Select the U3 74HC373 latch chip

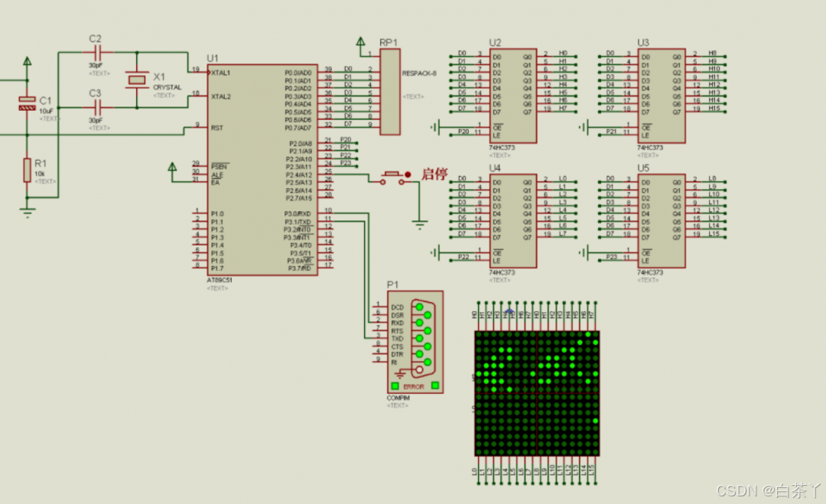click(x=662, y=96)
